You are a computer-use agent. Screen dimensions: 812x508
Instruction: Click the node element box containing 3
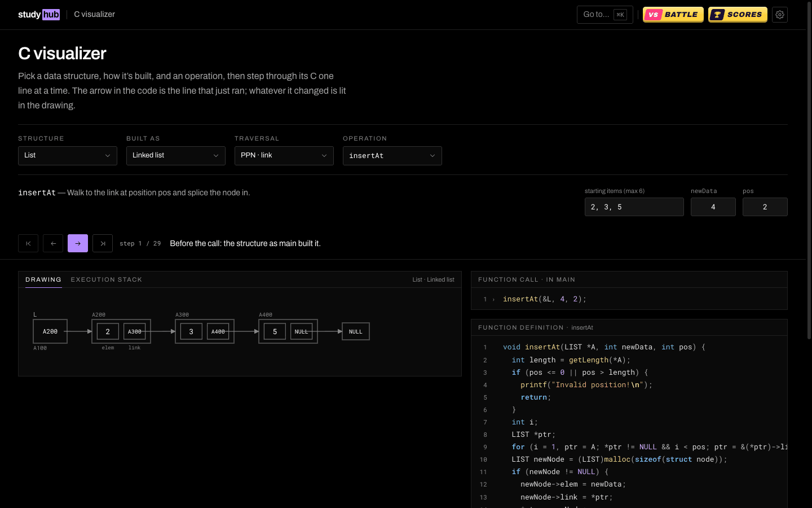click(191, 331)
